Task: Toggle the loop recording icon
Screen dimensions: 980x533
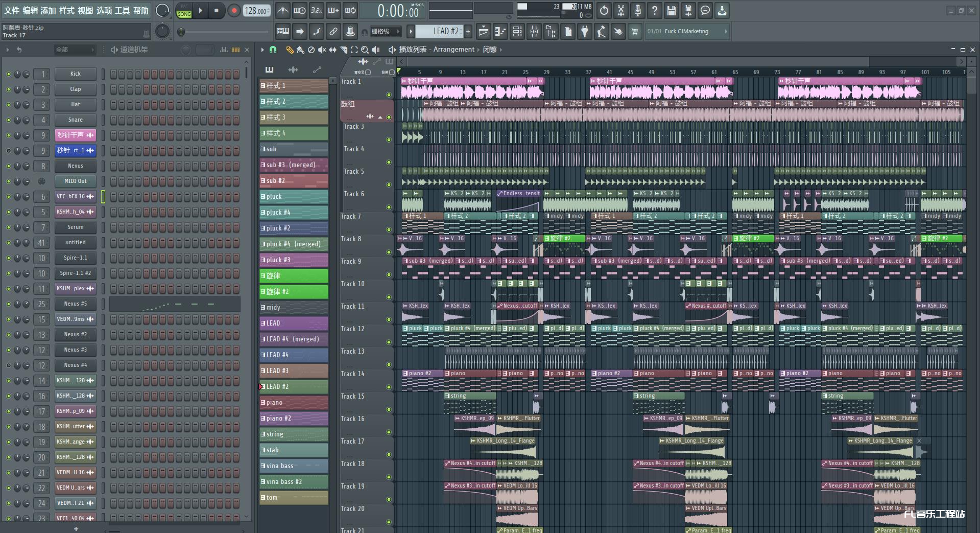Action: pyautogui.click(x=350, y=10)
